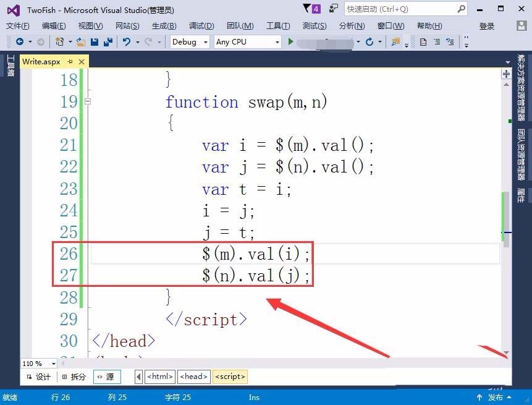The width and height of the screenshot is (532, 405).
Task: Click the Save icon on the toolbar
Action: pos(94,41)
